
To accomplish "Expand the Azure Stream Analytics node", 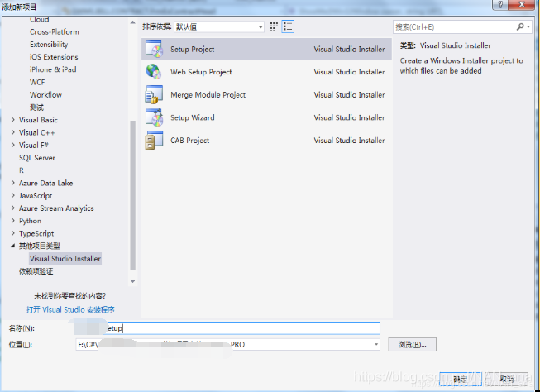I will [12, 208].
